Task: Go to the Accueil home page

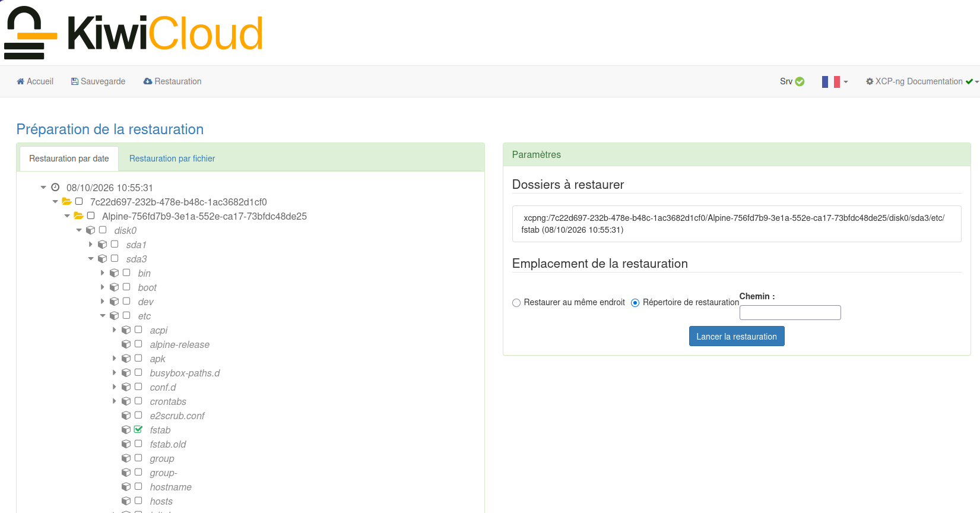Action: tap(35, 81)
